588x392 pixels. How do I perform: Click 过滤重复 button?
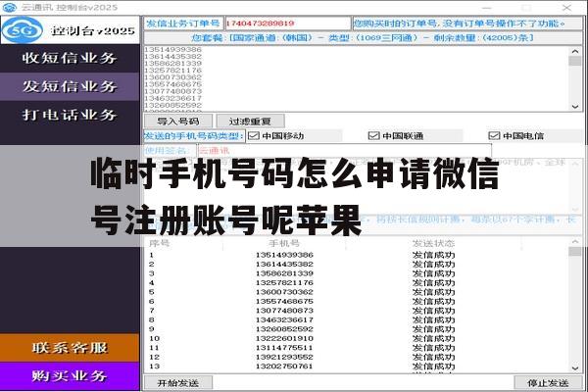(x=250, y=122)
